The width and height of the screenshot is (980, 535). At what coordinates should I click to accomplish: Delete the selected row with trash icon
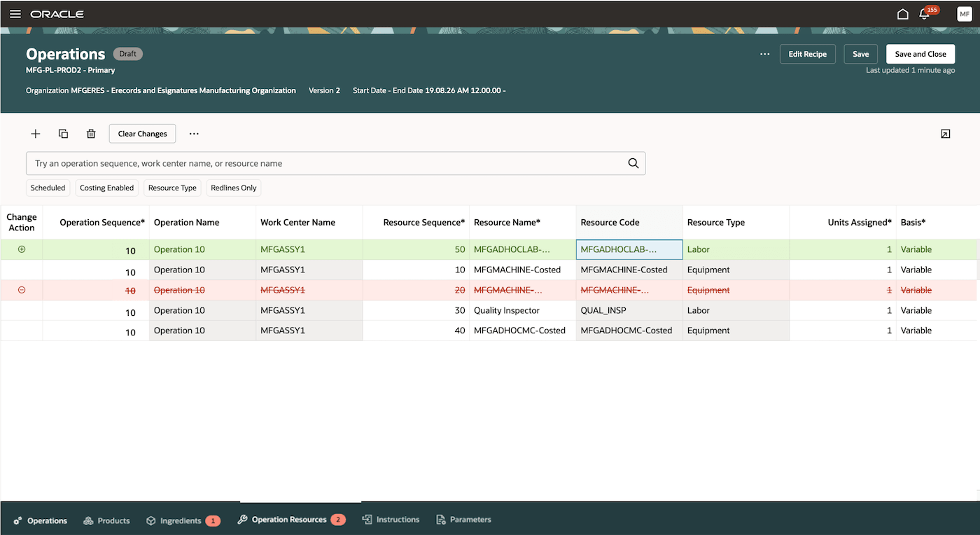[91, 134]
